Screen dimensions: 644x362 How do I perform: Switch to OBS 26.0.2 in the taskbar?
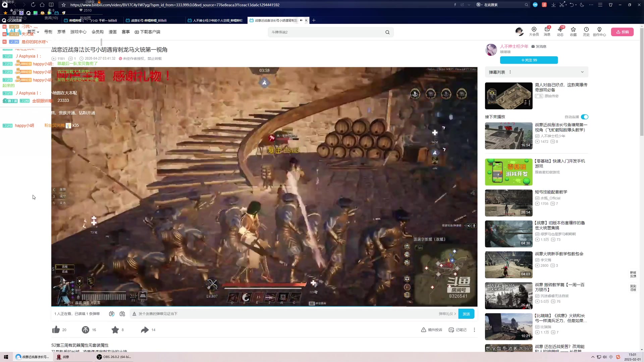point(114,357)
